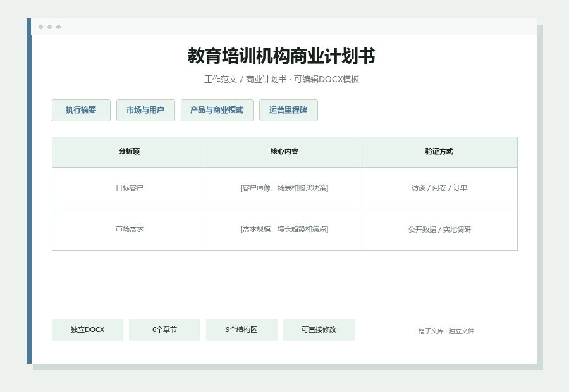Viewport: 569px width, 392px height.
Task: Click the 6个章节 button
Action: (165, 329)
